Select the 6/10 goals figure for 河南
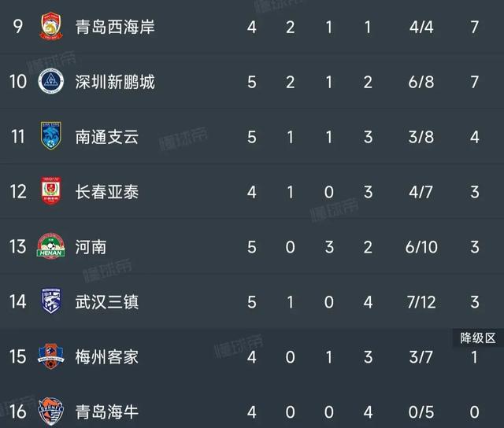504x428 pixels. pos(421,247)
